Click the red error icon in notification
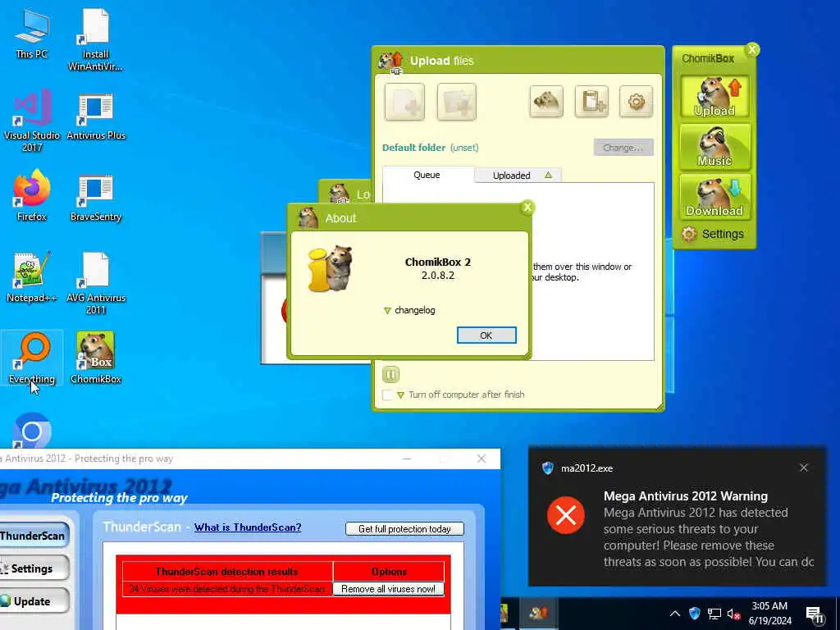The image size is (840, 630). (x=566, y=515)
